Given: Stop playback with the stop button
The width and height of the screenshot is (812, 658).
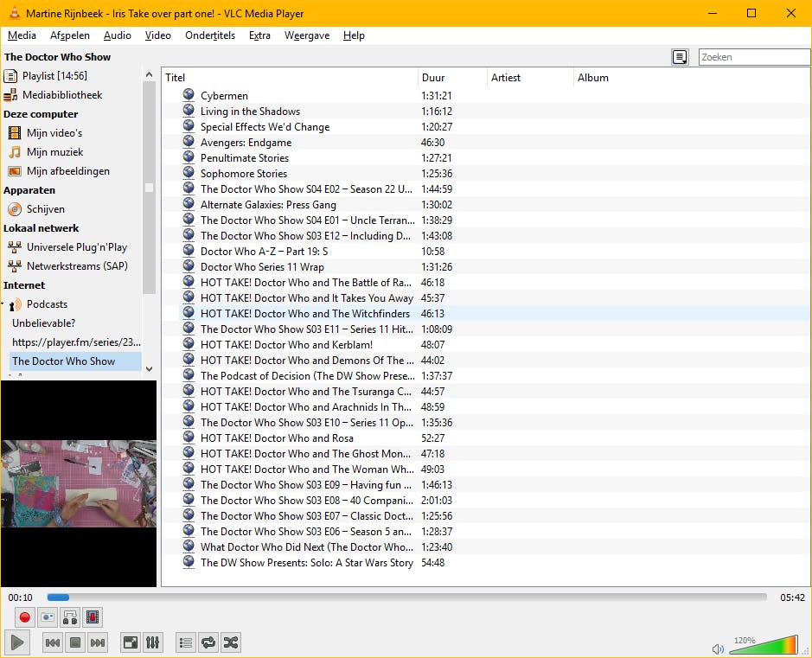Looking at the screenshot, I should 75,643.
